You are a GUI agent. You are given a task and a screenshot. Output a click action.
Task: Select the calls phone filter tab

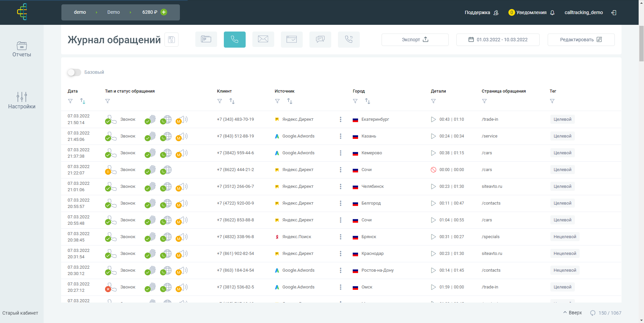click(x=235, y=40)
